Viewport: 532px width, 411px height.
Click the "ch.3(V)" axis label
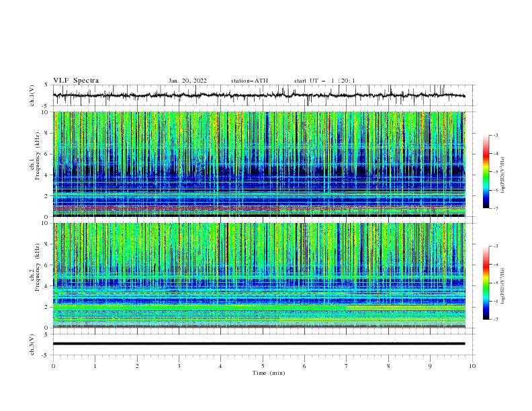32,345
